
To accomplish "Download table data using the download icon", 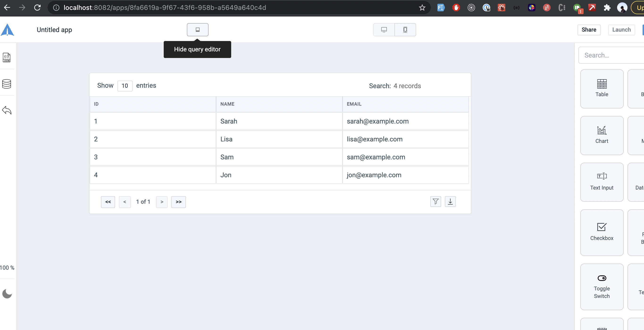I will point(450,202).
